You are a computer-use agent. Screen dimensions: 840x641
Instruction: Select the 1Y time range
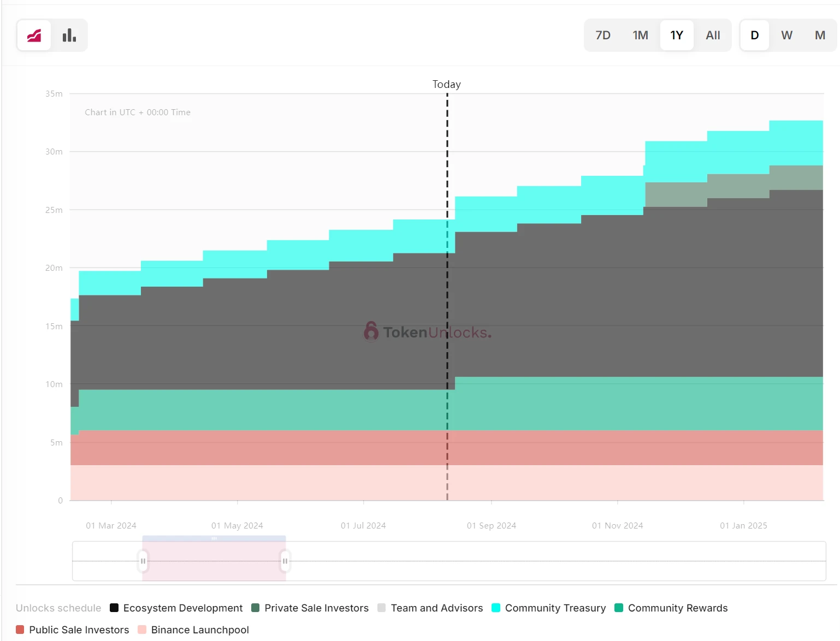click(677, 35)
